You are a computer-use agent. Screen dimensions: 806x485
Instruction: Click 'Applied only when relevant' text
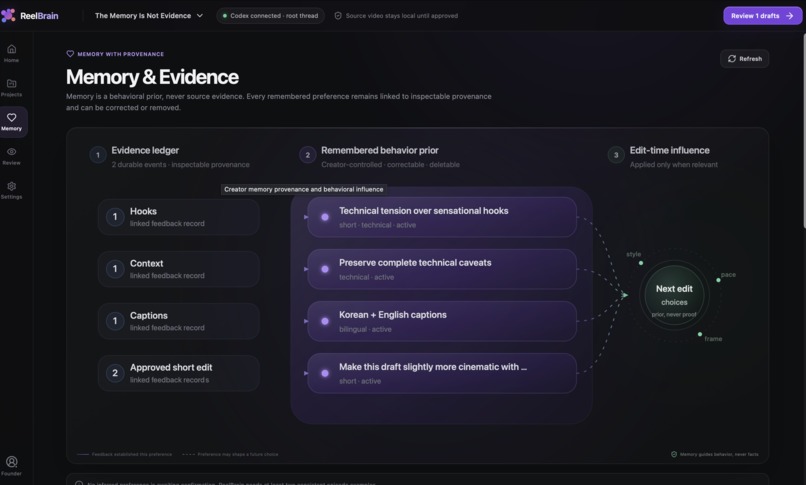tap(673, 165)
